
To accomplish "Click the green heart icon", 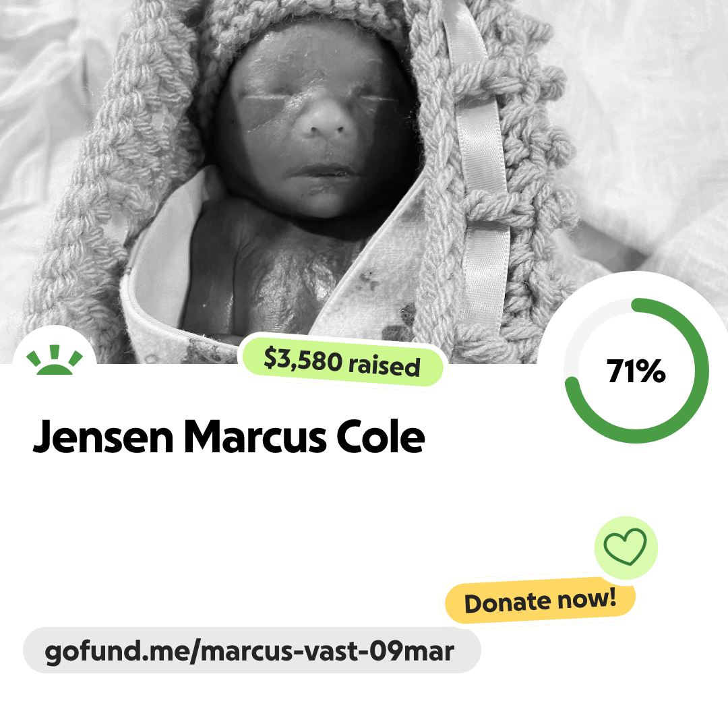I will point(626,547).
